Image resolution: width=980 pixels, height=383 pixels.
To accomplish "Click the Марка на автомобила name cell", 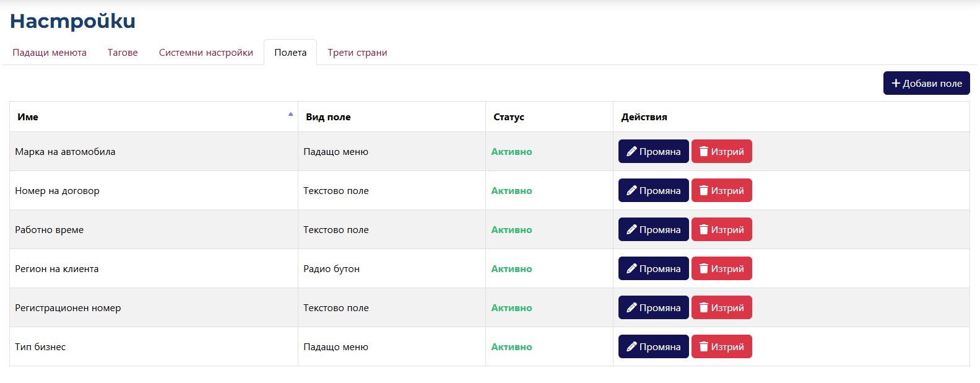I will [154, 151].
